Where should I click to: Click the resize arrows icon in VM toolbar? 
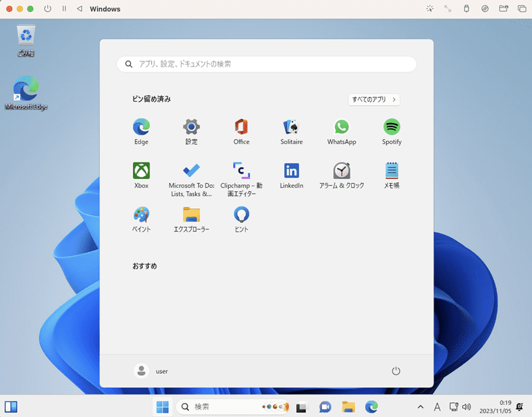(448, 9)
